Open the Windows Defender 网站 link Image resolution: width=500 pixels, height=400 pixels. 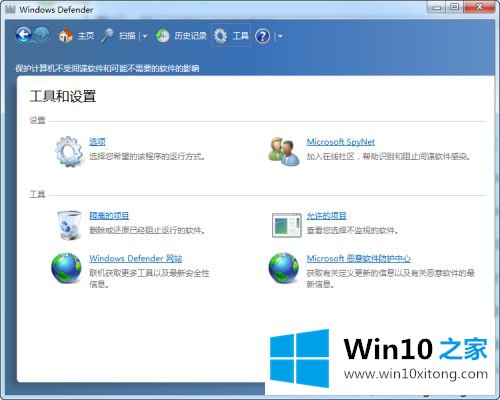tap(136, 258)
